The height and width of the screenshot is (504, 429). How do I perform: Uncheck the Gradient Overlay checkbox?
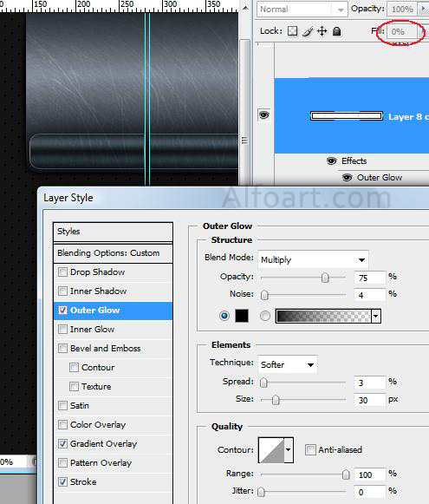tap(62, 444)
